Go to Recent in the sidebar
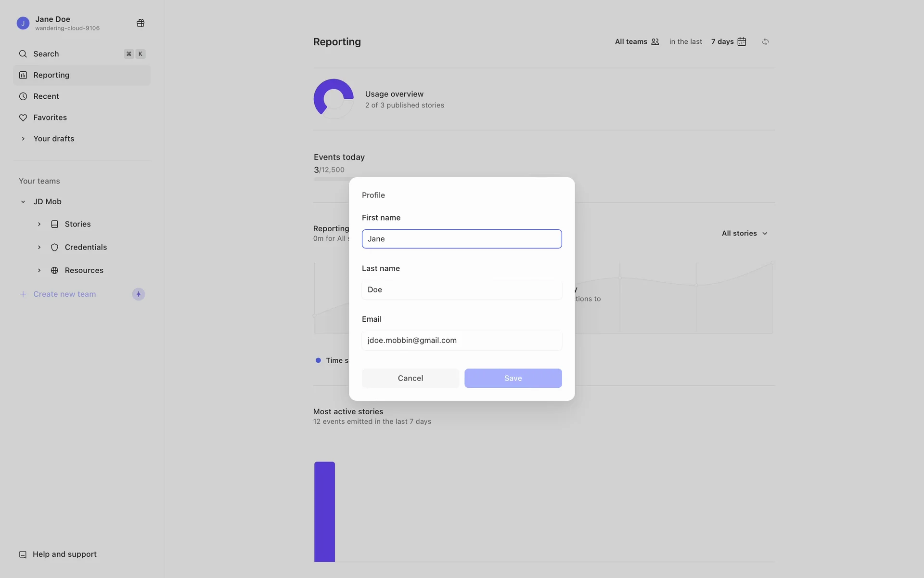This screenshot has width=924, height=578. pyautogui.click(x=46, y=96)
